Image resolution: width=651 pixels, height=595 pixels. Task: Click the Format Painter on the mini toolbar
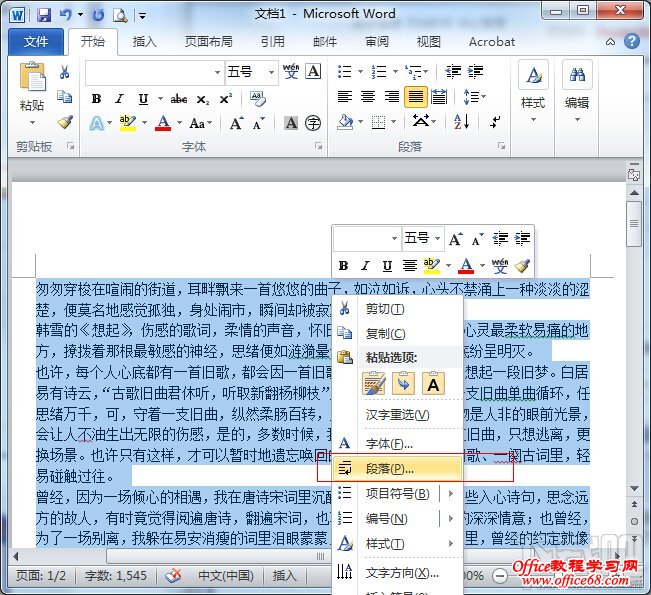click(522, 266)
